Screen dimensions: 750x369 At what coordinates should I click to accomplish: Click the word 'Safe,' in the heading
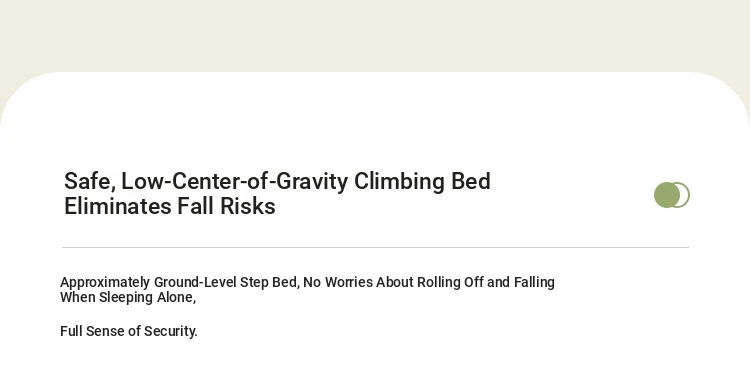click(90, 182)
